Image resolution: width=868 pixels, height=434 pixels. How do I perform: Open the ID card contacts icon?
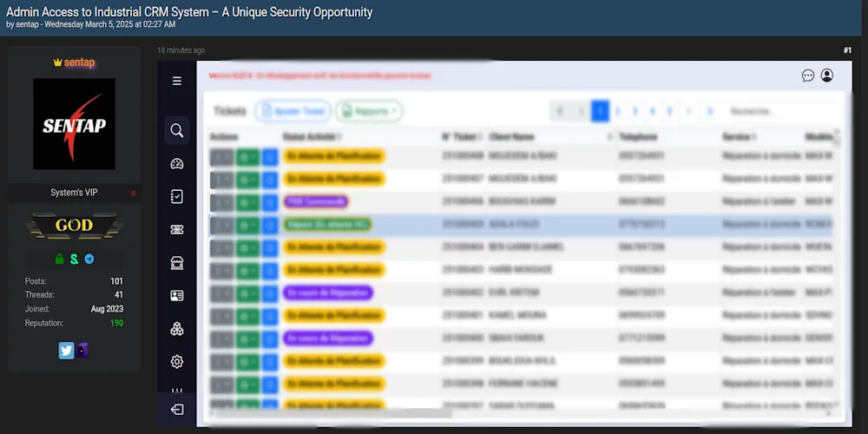176,296
